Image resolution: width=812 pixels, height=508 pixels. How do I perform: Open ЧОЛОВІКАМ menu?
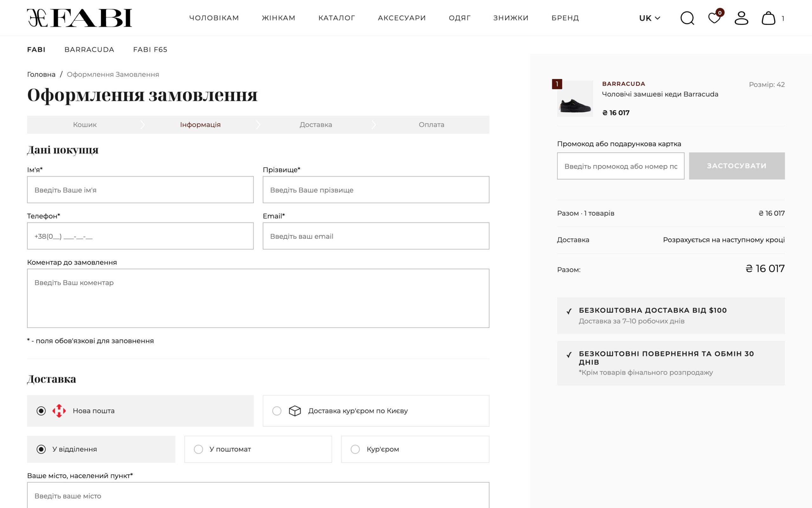pos(214,18)
